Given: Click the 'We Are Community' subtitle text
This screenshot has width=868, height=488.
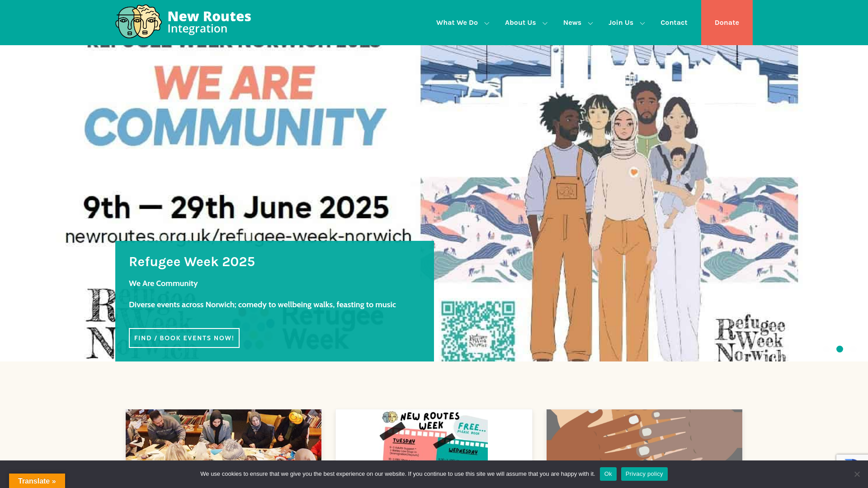Looking at the screenshot, I should 163,283.
